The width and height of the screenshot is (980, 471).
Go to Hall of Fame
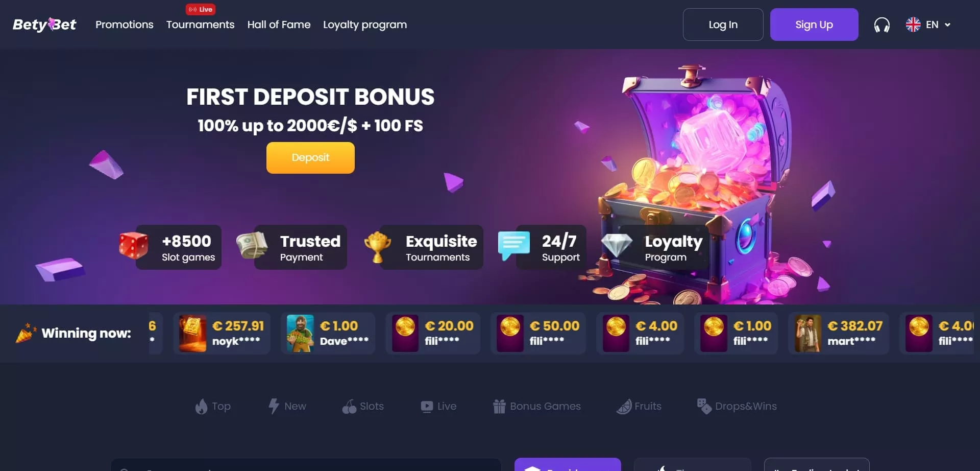tap(279, 25)
